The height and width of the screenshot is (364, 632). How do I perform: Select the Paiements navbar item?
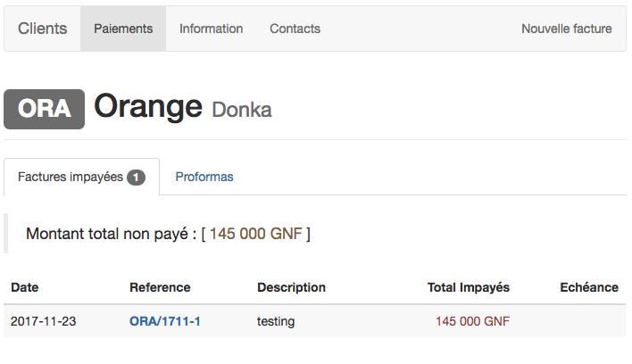[123, 29]
